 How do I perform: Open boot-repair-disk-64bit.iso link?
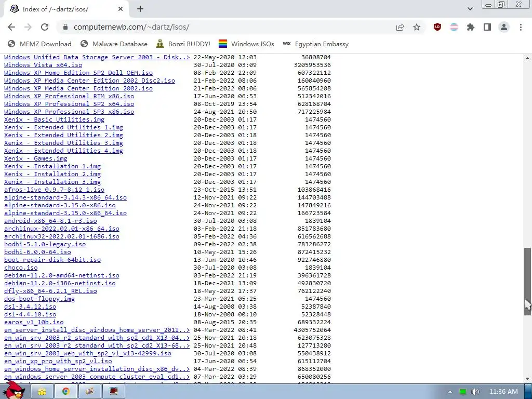[52, 260]
